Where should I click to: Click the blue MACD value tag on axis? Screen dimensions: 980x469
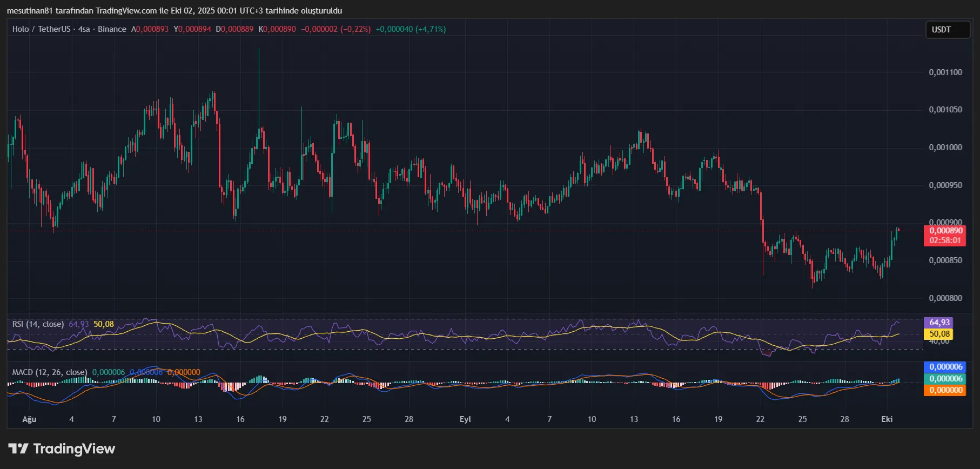[x=945, y=367]
